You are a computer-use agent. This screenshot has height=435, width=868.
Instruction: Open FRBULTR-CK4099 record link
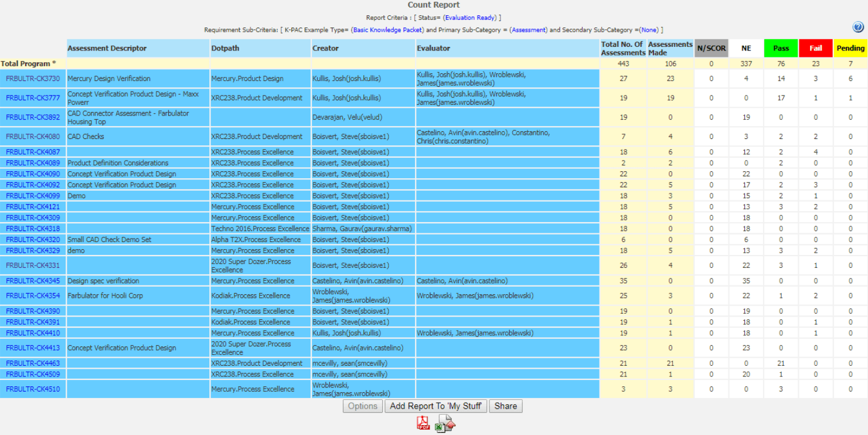point(33,196)
